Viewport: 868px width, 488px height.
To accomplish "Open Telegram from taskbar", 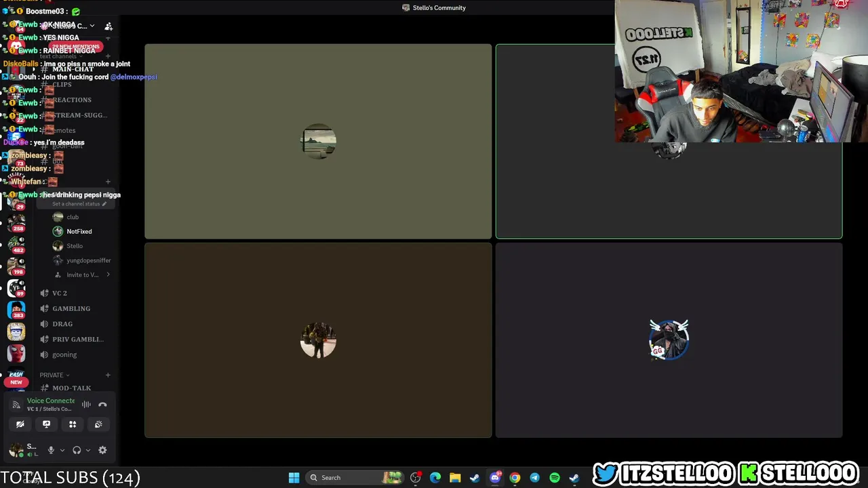I will 534,478.
